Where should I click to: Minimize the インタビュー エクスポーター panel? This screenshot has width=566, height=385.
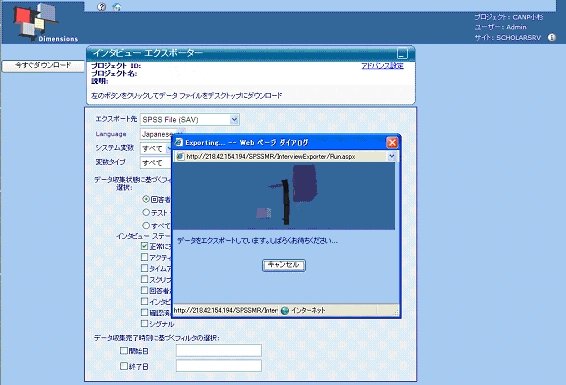coord(402,53)
